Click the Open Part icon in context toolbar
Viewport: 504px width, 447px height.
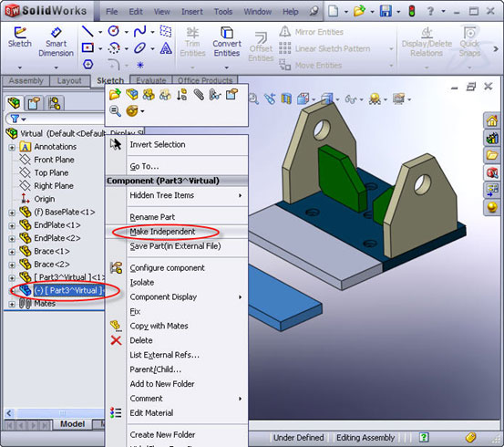pos(115,95)
